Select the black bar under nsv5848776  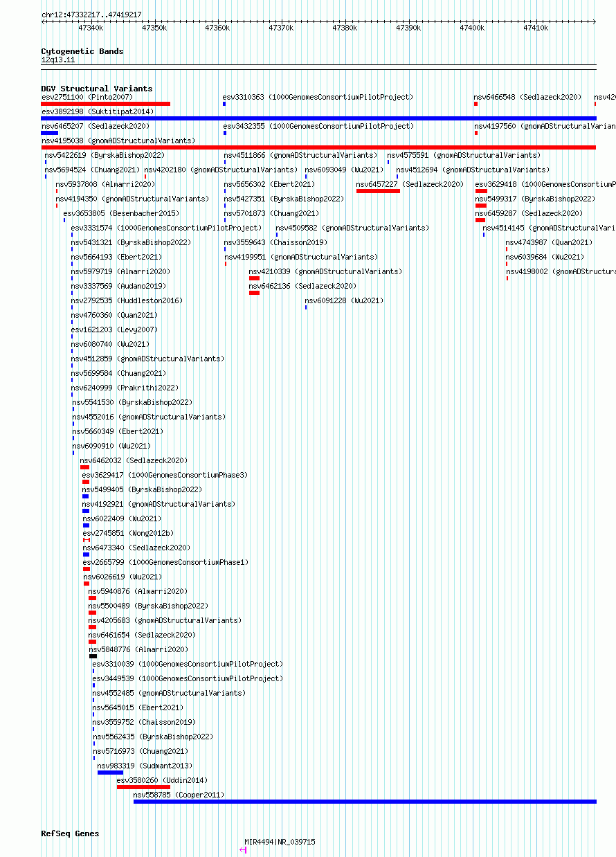(93, 656)
